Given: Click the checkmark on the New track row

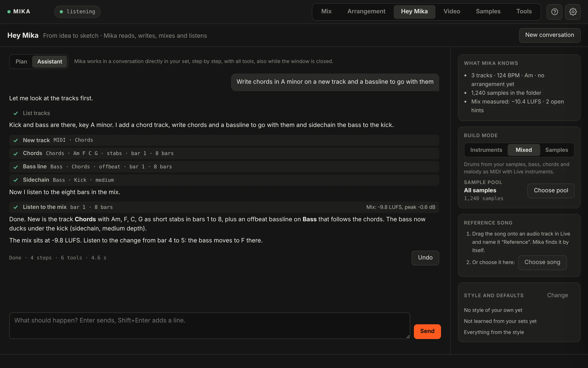Looking at the screenshot, I should [x=16, y=140].
